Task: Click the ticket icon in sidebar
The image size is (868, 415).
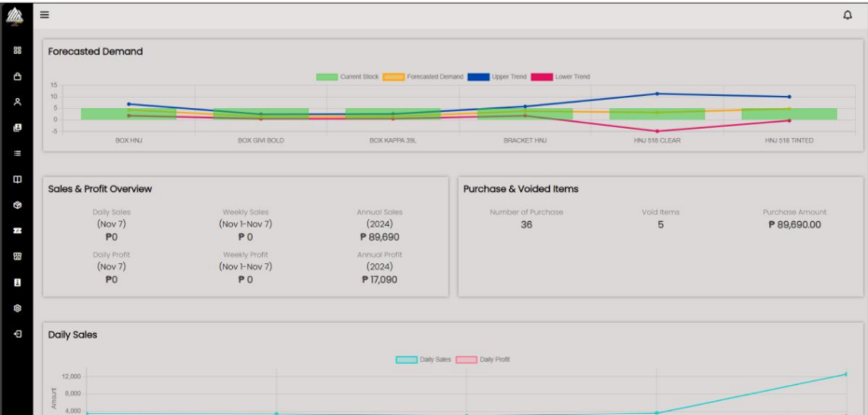Action: tap(17, 229)
